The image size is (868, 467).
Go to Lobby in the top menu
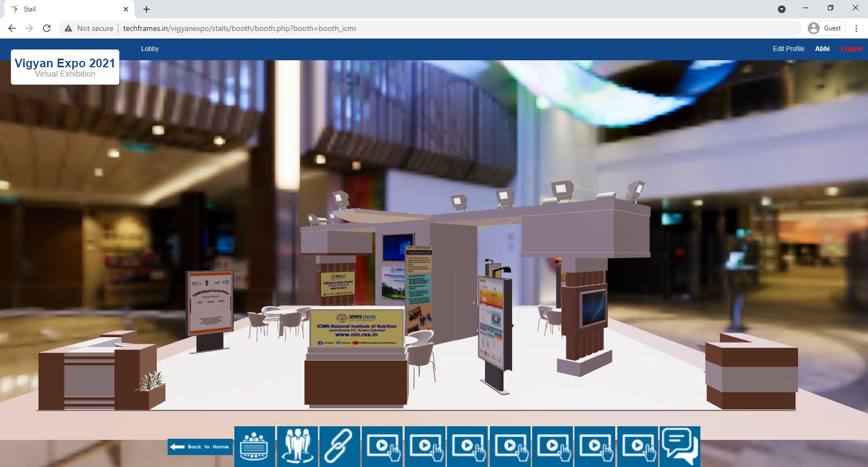click(x=150, y=49)
